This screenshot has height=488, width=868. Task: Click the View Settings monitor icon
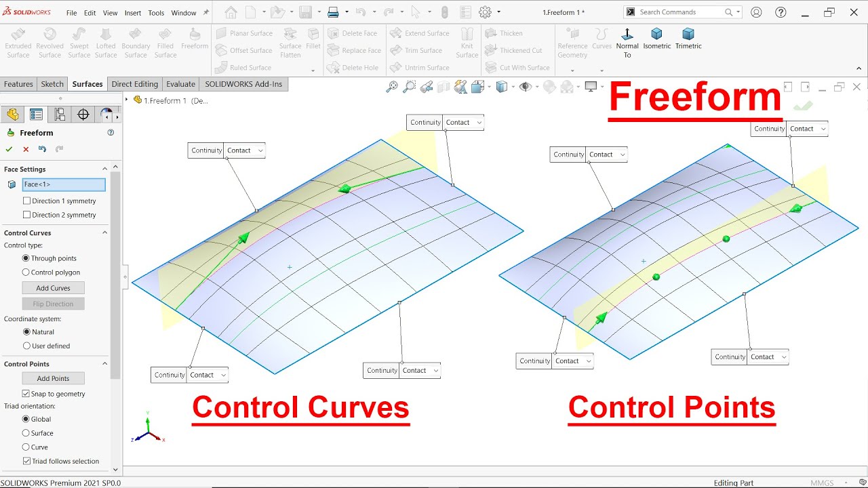pos(591,86)
